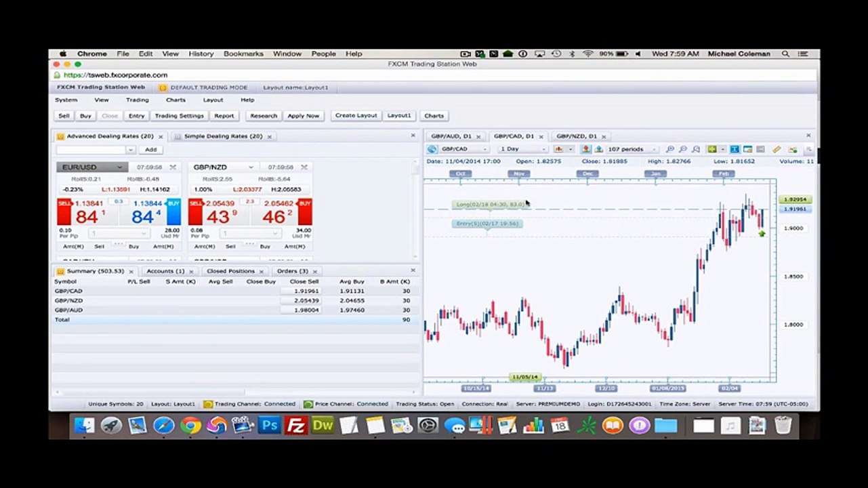Close the GBP/CAD, D1 chart tab
This screenshot has width=868, height=488.
tap(541, 136)
